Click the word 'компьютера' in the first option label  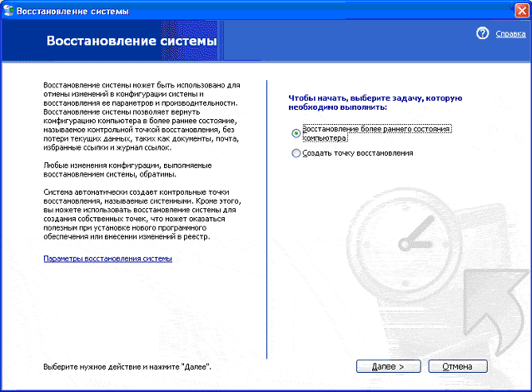pyautogui.click(x=325, y=138)
